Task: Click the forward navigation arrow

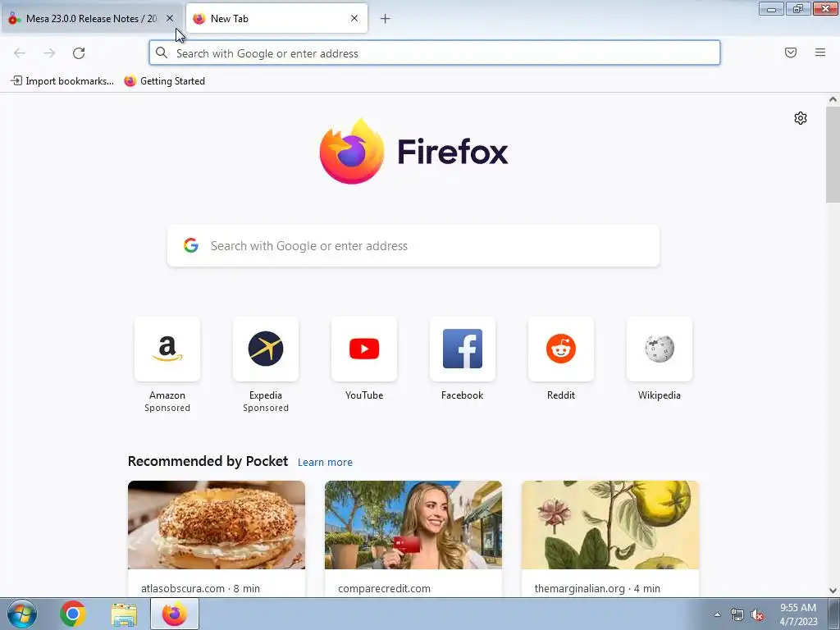Action: (x=49, y=53)
